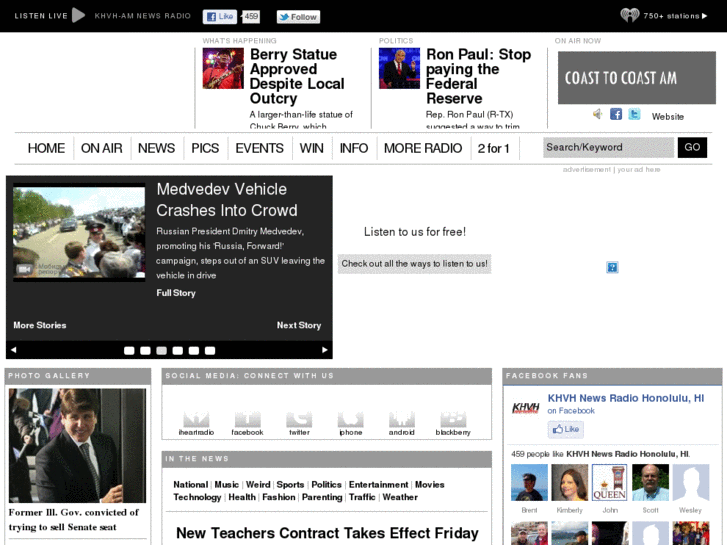Select the sixth slideshow dot

(x=210, y=351)
